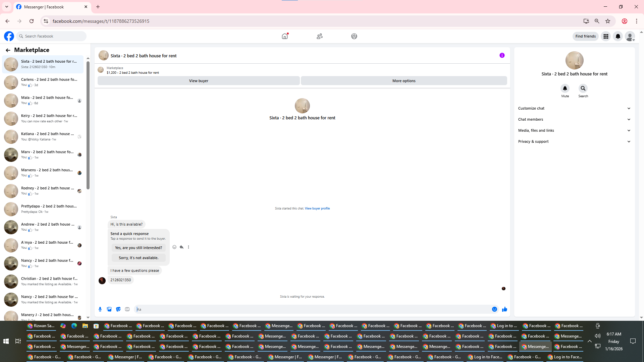Expand the Customize chat section
Image resolution: width=644 pixels, height=362 pixels.
(574, 108)
